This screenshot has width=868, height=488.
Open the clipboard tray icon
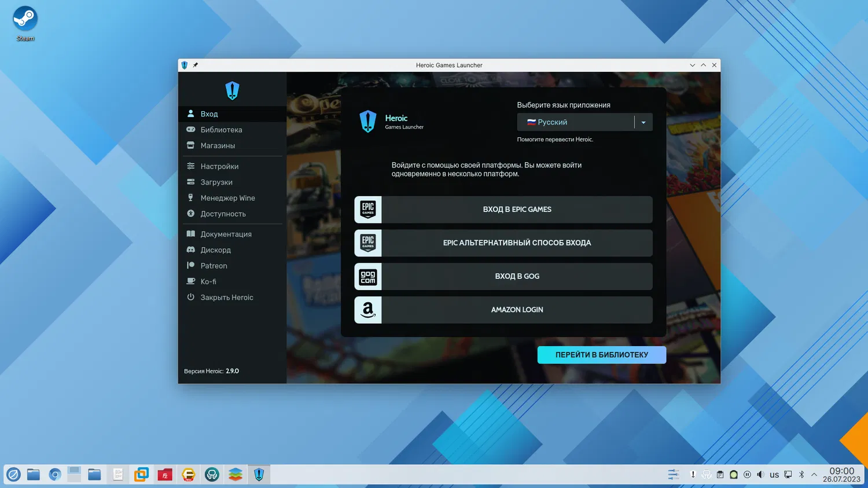(x=720, y=475)
